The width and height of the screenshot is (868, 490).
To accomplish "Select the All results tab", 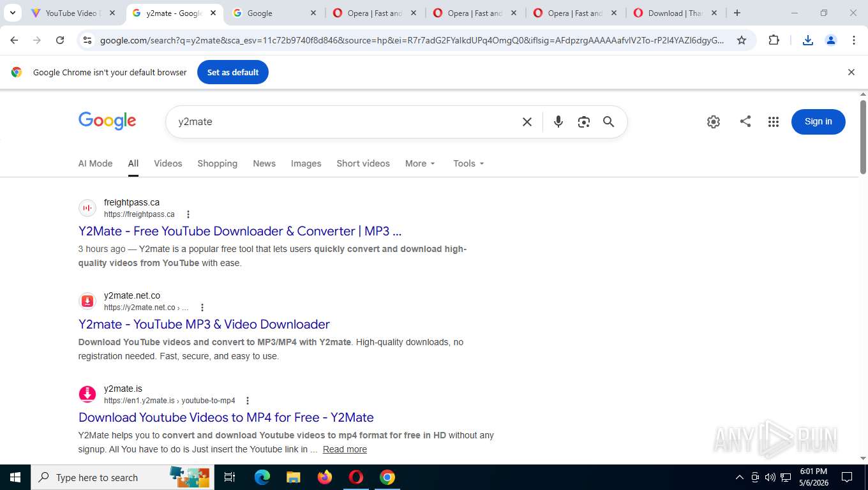I will pos(133,163).
